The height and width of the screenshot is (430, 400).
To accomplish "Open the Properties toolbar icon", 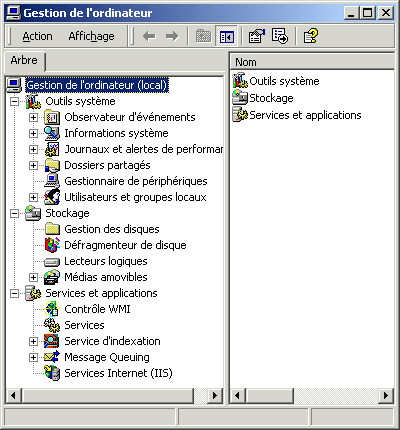I will pos(256,36).
